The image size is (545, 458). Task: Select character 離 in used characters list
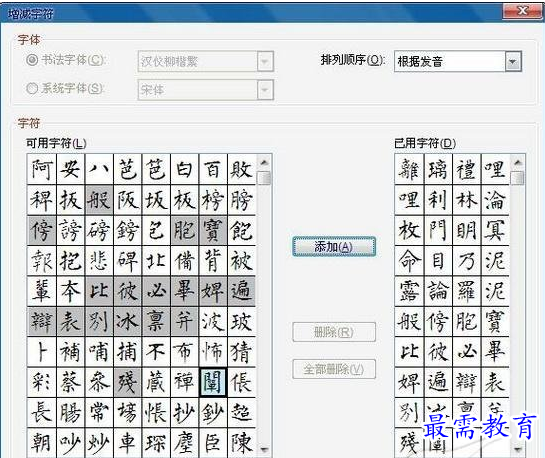pyautogui.click(x=409, y=169)
